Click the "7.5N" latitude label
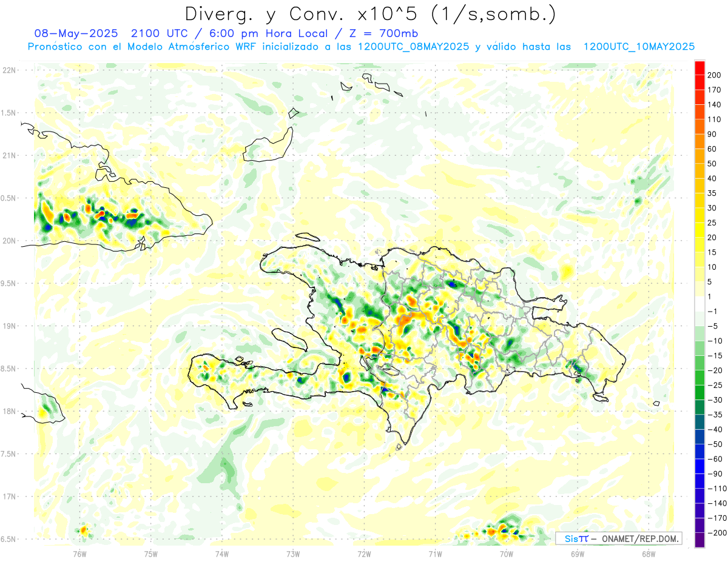728x562 pixels. click(x=9, y=453)
